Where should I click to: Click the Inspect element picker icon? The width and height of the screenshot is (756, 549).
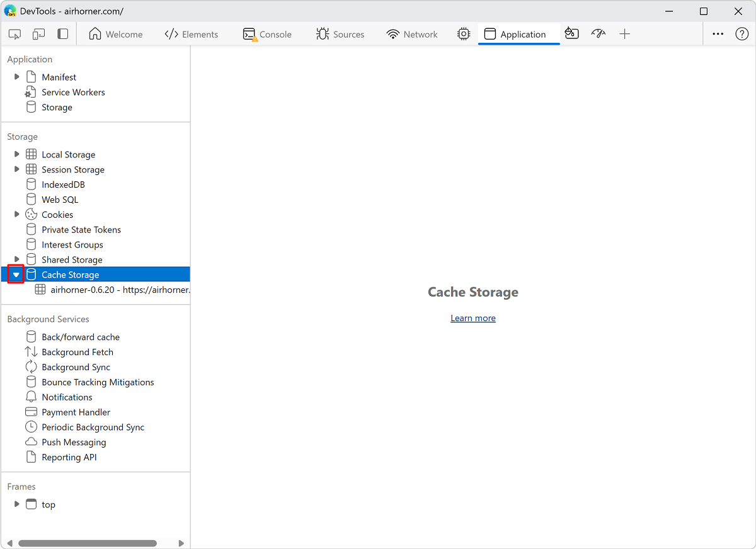pyautogui.click(x=15, y=34)
